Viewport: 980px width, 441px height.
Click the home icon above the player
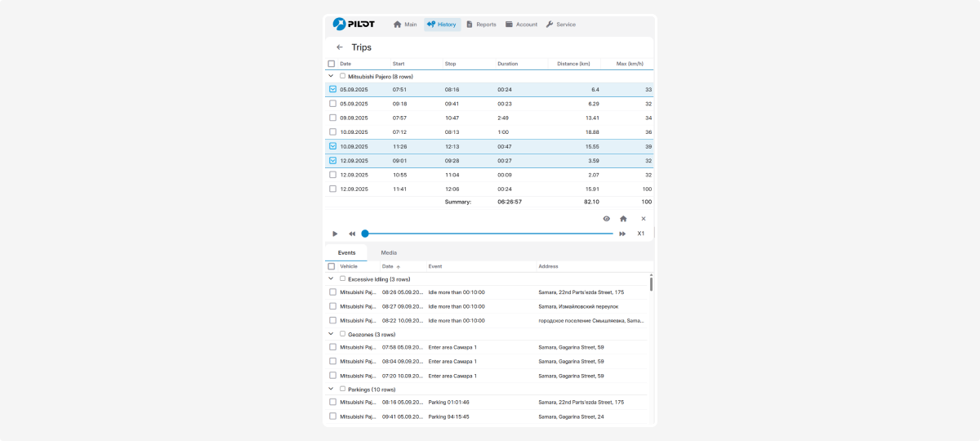623,219
